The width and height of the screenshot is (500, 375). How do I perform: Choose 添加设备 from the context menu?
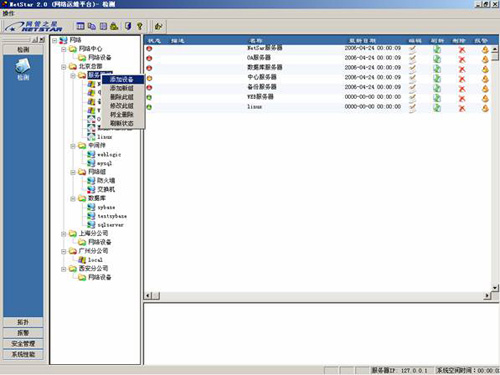pos(122,79)
